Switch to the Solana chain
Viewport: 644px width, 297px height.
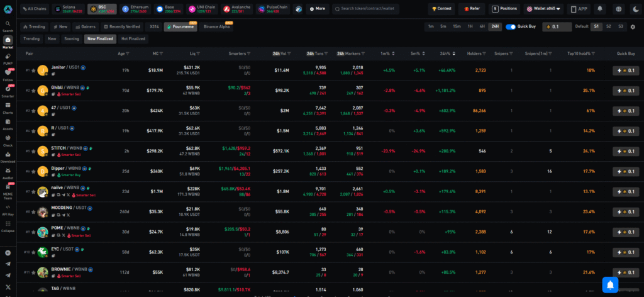point(68,9)
